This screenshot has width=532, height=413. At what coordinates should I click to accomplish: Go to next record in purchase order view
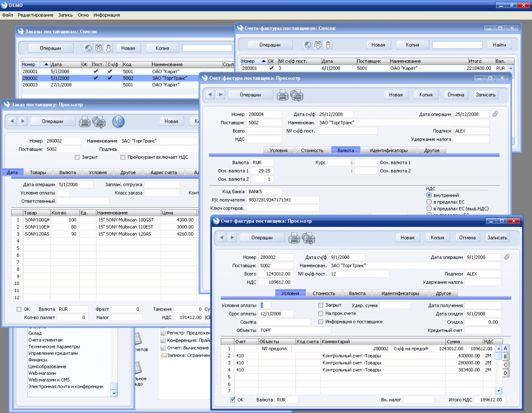23,121
